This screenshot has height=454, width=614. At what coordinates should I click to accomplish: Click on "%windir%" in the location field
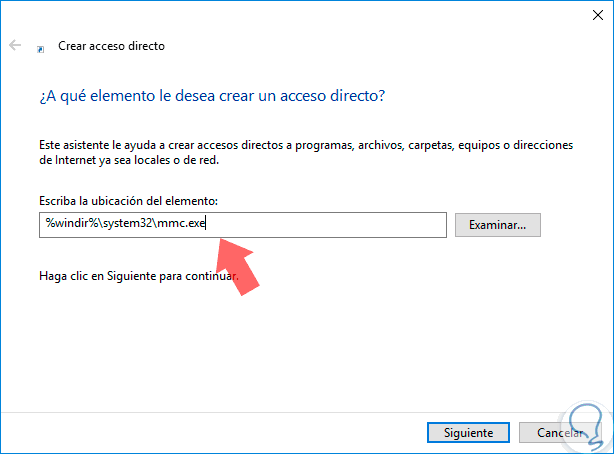pos(67,225)
